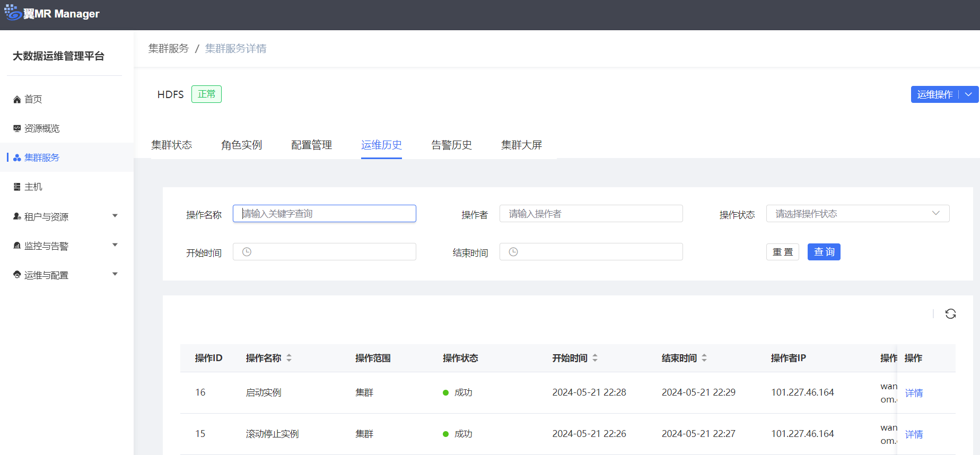
Task: Sort by 结束时间 column
Action: tap(704, 358)
